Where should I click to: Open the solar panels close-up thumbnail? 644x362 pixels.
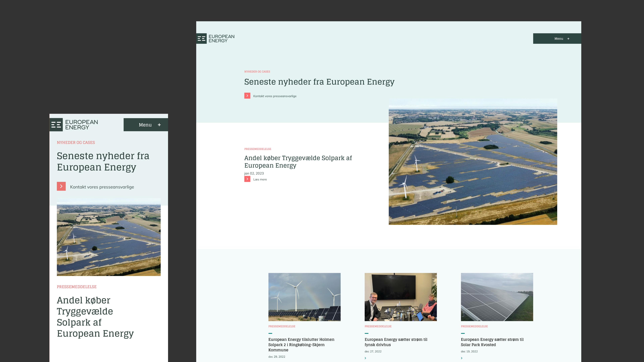point(497,297)
